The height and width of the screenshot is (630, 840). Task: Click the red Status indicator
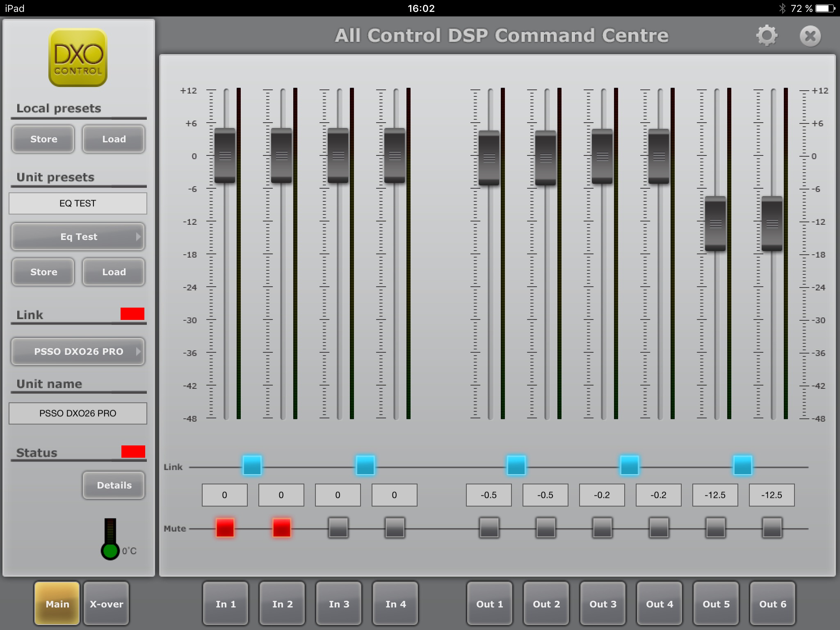[133, 452]
